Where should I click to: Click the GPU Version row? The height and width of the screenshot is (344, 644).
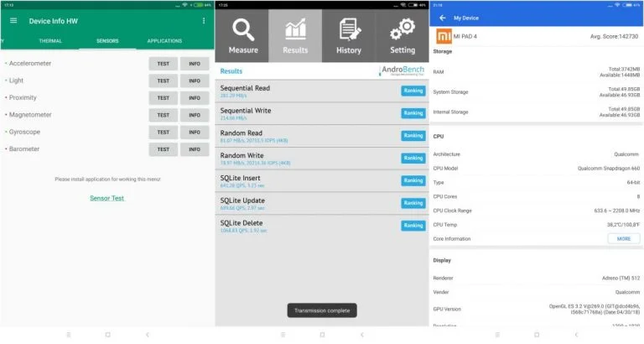click(x=537, y=309)
